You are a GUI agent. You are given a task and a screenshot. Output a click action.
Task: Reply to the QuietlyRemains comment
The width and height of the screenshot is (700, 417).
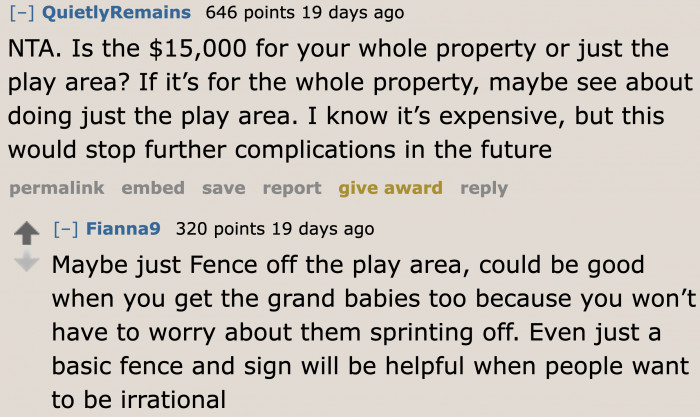[x=484, y=188]
